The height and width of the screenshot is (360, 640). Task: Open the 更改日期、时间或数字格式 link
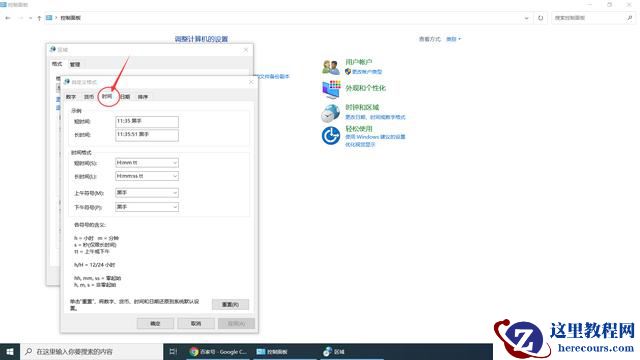click(375, 117)
